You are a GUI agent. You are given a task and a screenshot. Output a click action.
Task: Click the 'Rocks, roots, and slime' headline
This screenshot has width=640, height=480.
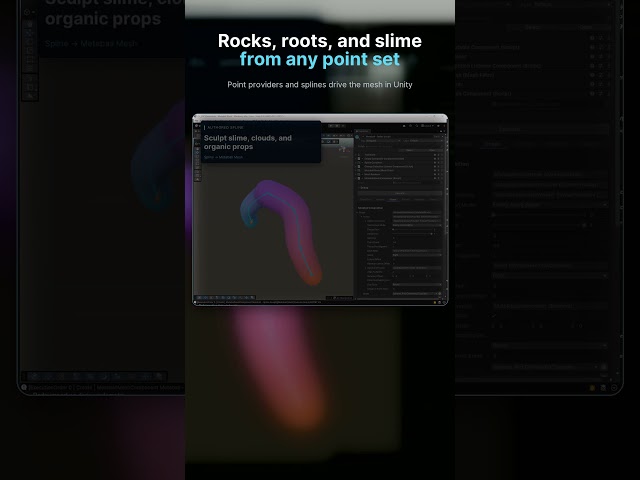coord(320,41)
